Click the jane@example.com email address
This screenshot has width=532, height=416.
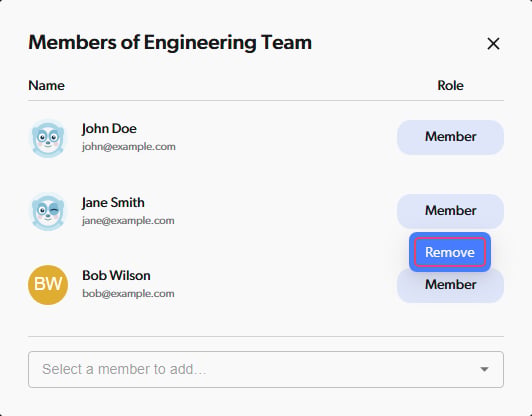[128, 221]
